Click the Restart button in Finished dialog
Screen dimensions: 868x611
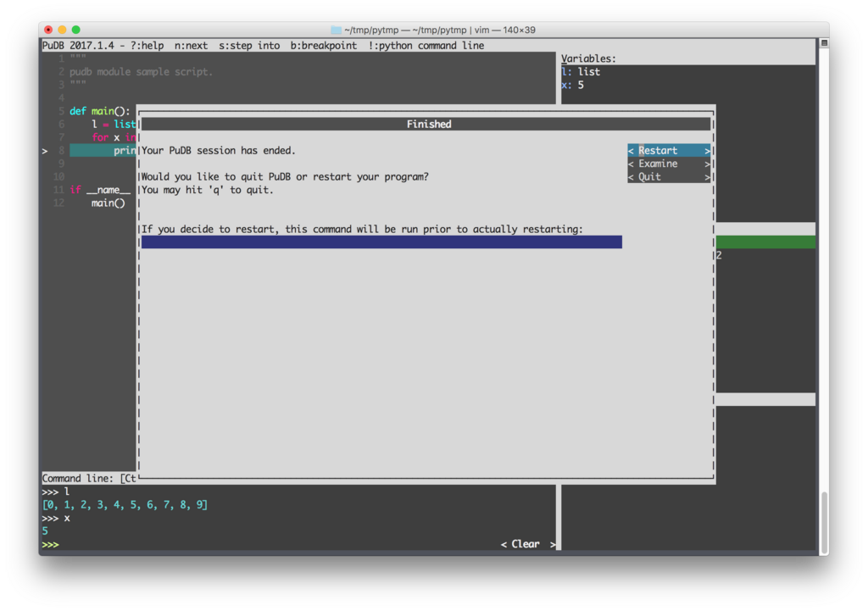click(x=669, y=151)
